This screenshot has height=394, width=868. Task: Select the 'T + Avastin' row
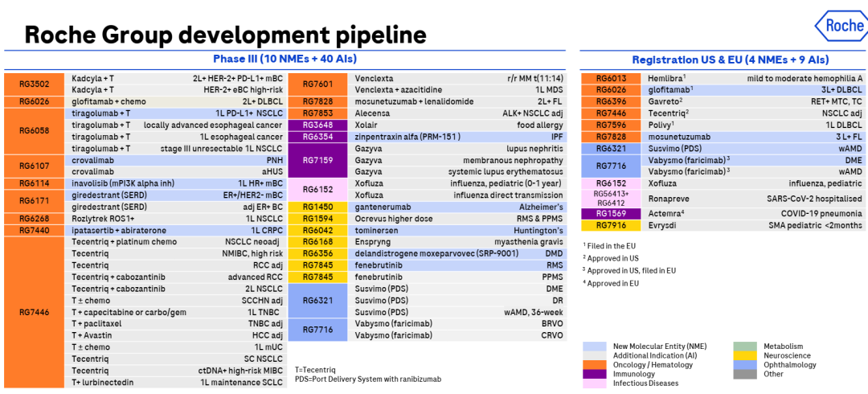[177, 335]
